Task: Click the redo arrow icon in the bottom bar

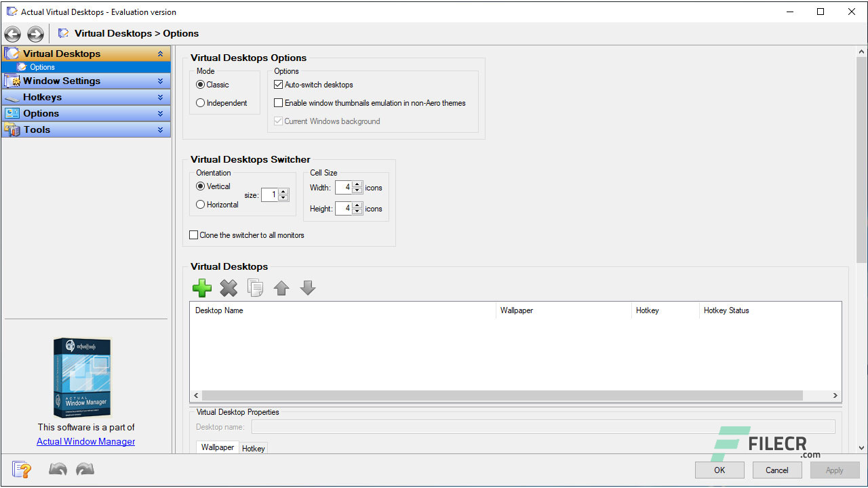Action: [85, 469]
